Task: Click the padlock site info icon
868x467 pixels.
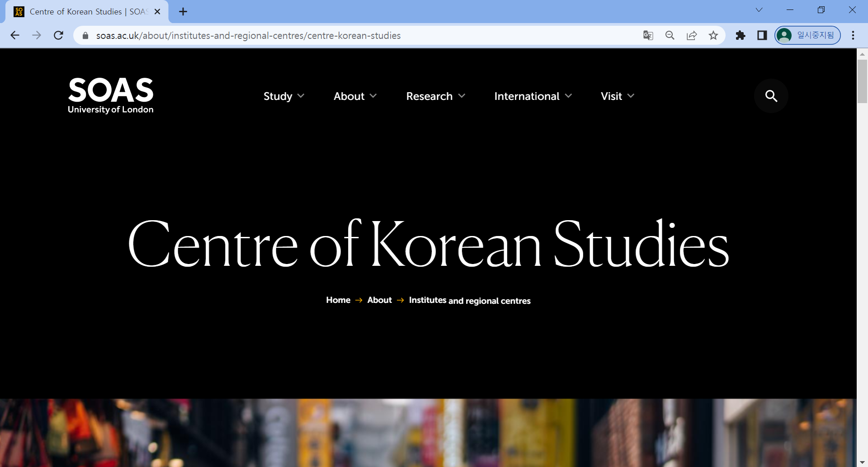Action: point(85,35)
